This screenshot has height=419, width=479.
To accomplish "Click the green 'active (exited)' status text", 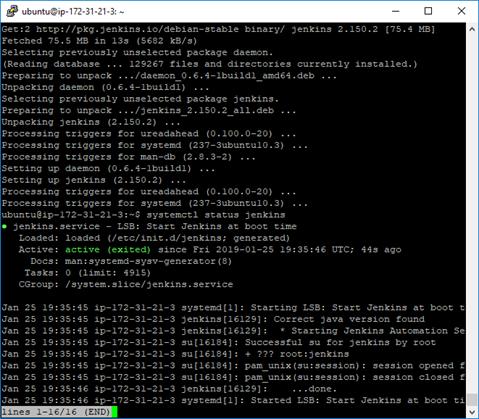I will click(108, 250).
